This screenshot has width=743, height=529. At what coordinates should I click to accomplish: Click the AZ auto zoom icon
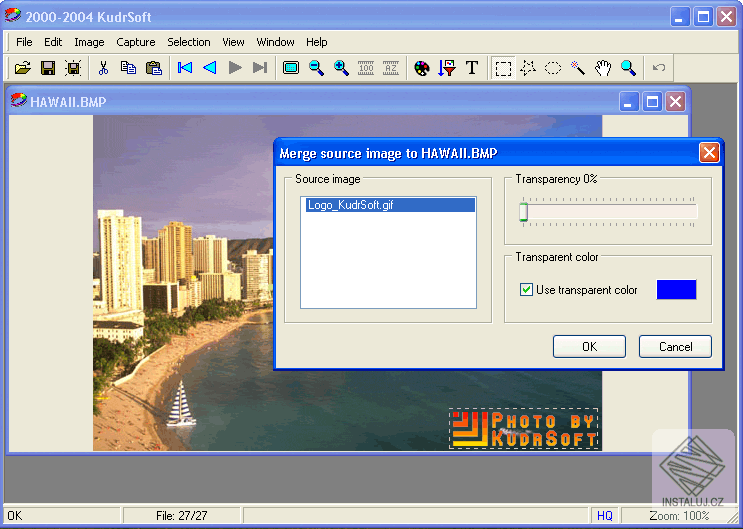(x=391, y=68)
